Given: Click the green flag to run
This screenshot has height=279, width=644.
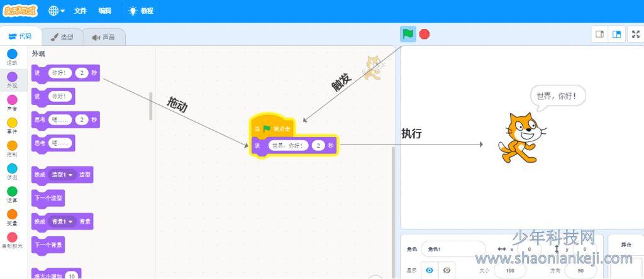Looking at the screenshot, I should coord(408,34).
